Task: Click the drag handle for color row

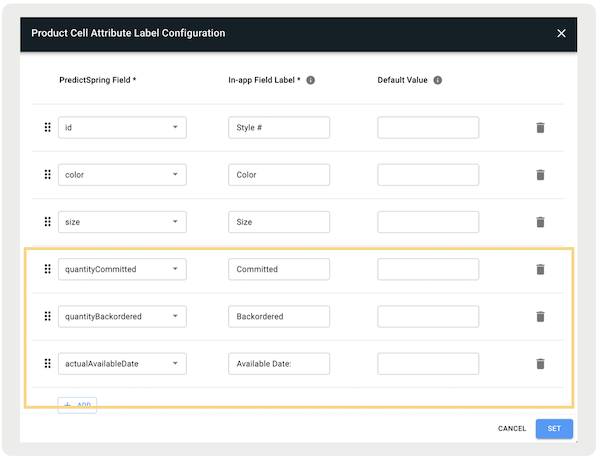Action: coord(47,175)
